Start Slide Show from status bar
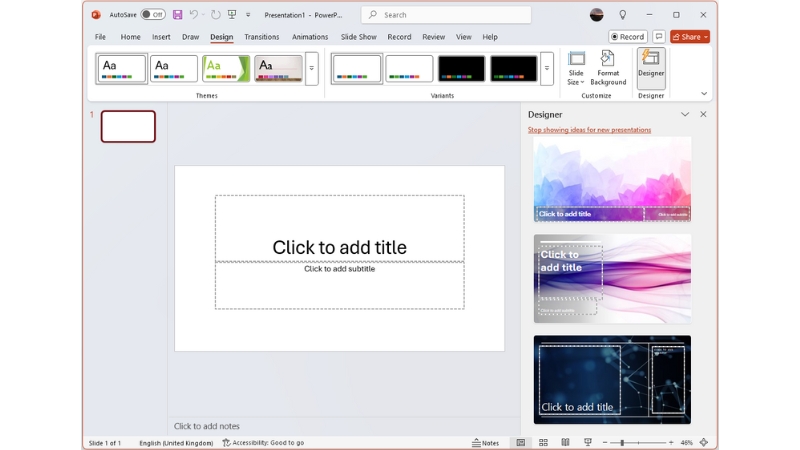 tap(587, 442)
